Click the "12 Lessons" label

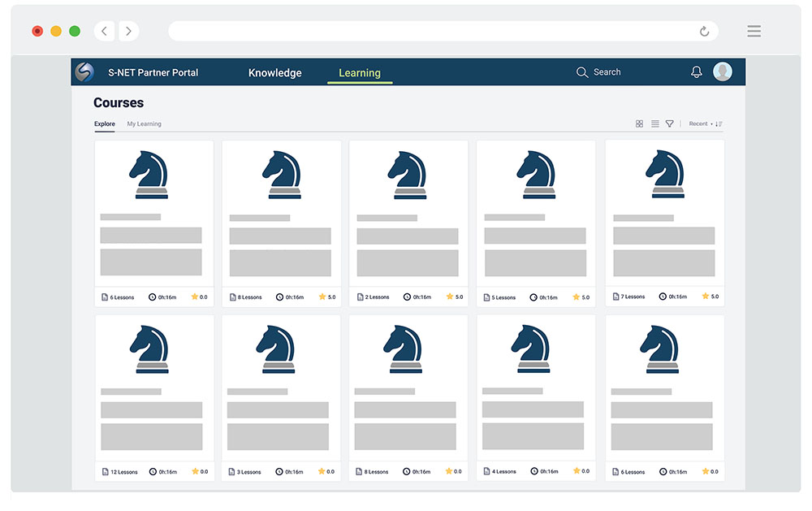[x=124, y=472]
